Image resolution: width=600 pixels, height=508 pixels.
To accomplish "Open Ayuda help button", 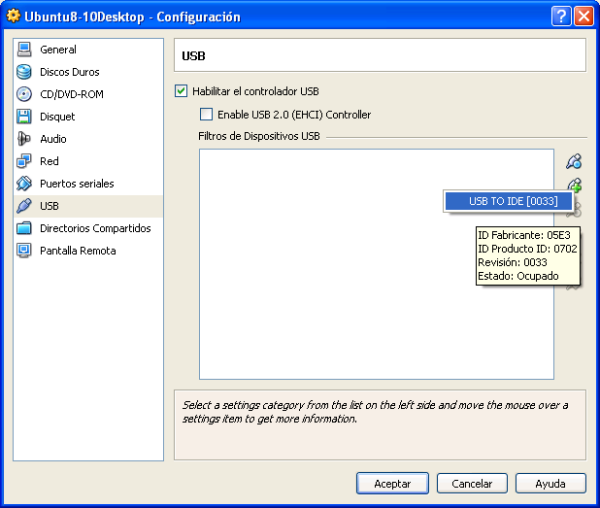I will pos(550,483).
